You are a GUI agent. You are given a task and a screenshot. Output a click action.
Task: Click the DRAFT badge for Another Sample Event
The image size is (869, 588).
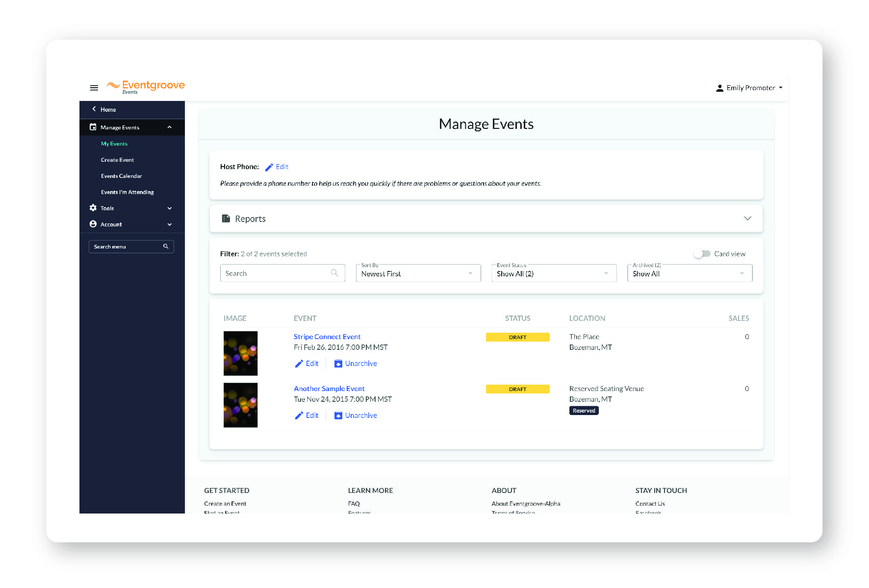(x=517, y=389)
